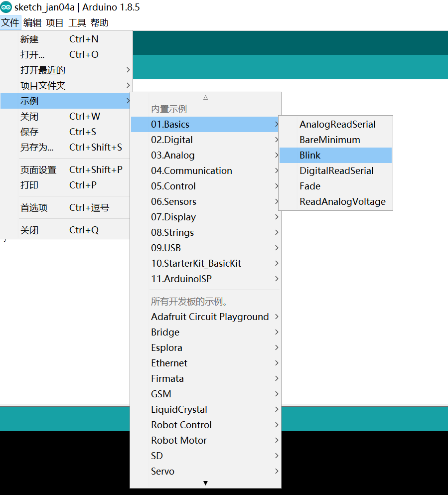Open the BareMinimum example
The image size is (448, 495).
coord(336,140)
